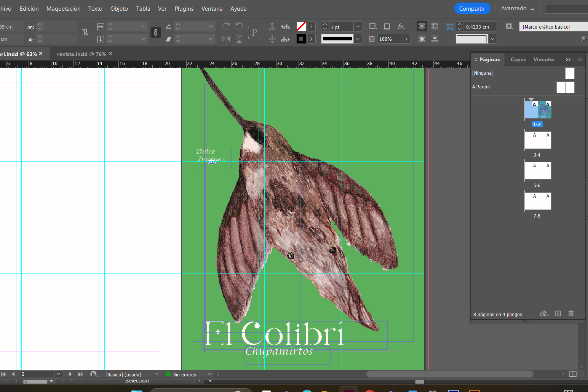Switch to the Capas panel tab

point(518,59)
